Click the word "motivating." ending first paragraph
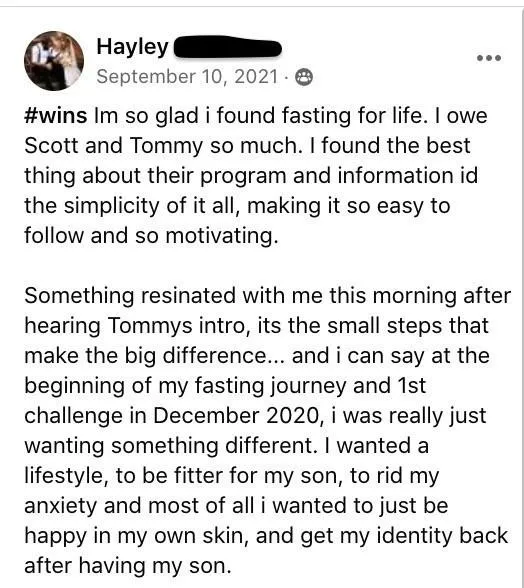The image size is (524, 588). click(x=222, y=236)
